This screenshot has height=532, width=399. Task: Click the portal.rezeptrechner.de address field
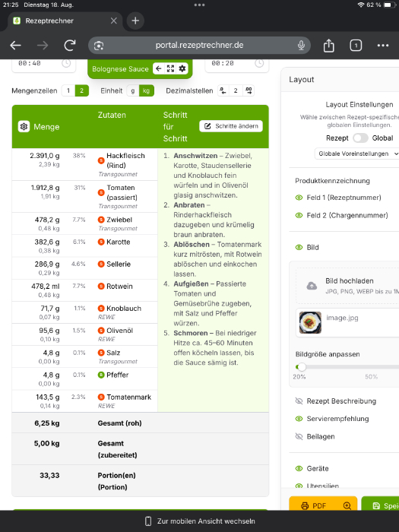pos(199,45)
